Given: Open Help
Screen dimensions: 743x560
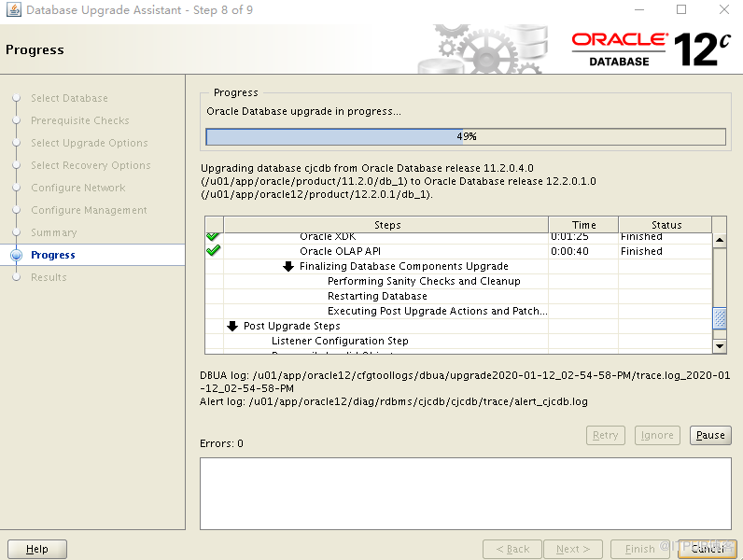Looking at the screenshot, I should tap(37, 549).
